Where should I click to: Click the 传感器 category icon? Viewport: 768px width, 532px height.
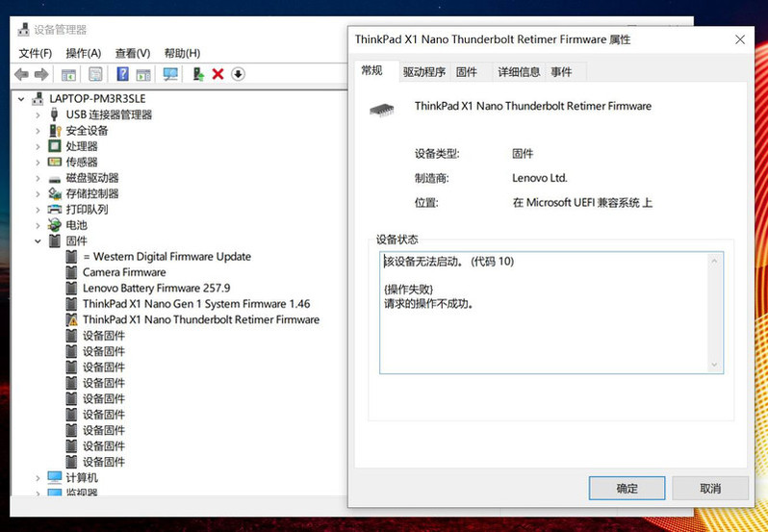point(55,162)
